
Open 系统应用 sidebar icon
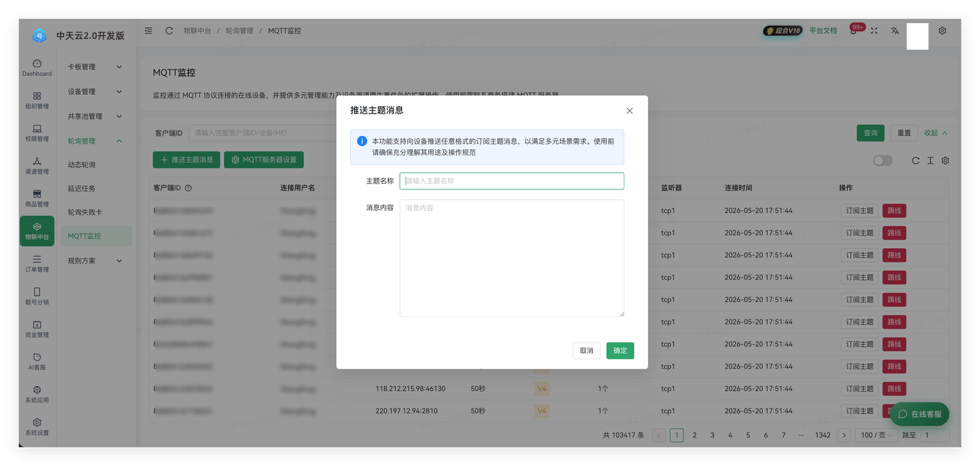coord(37,395)
